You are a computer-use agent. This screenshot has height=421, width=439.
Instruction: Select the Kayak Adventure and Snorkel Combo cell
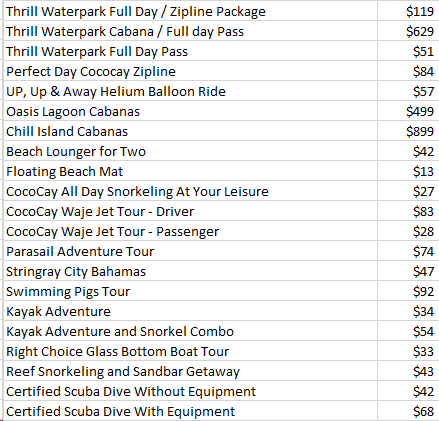(x=190, y=331)
